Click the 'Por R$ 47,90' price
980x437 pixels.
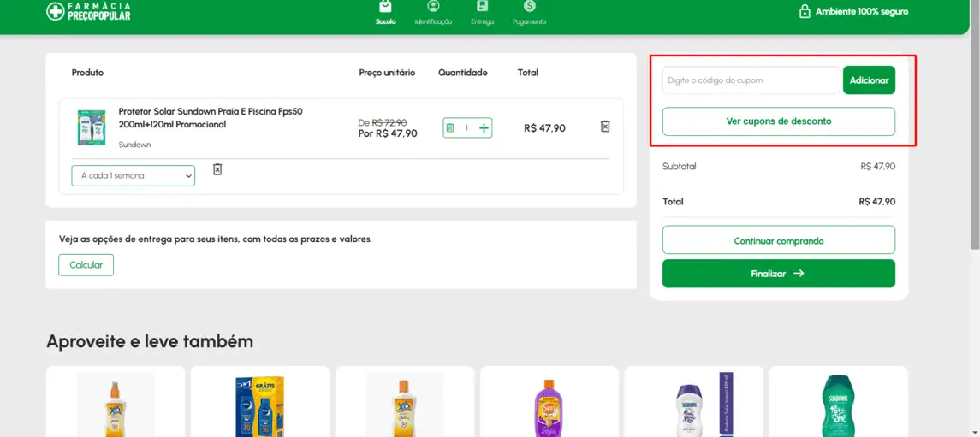click(x=388, y=133)
